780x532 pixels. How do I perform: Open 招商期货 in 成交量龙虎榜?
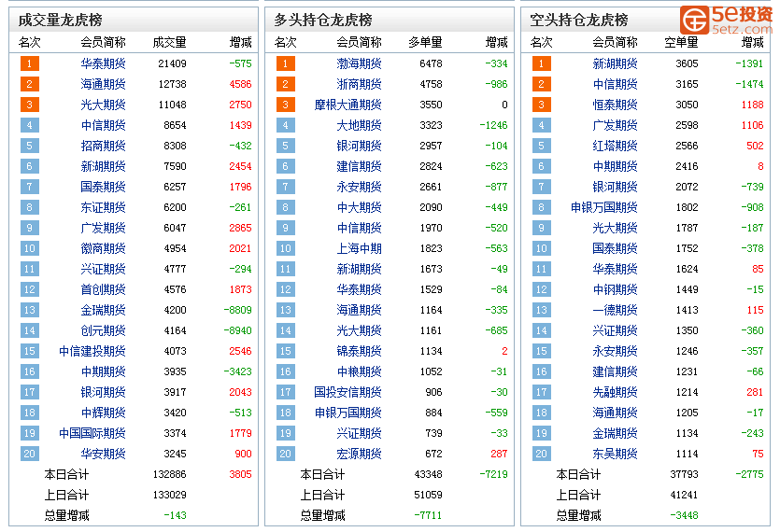click(x=103, y=146)
